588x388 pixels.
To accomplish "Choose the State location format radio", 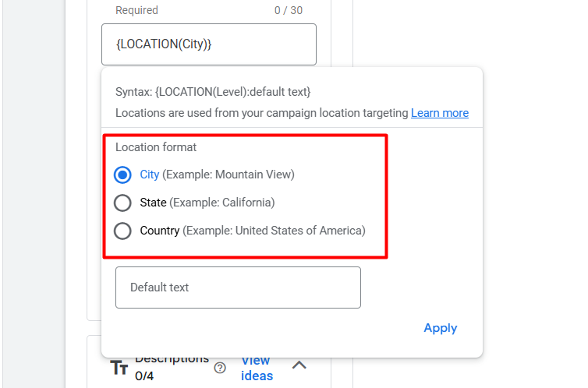I will [122, 203].
